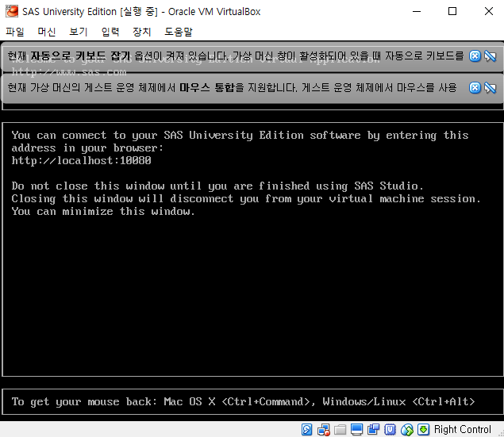Maximize the VirtualBox window
The height and width of the screenshot is (437, 504).
coord(452,12)
